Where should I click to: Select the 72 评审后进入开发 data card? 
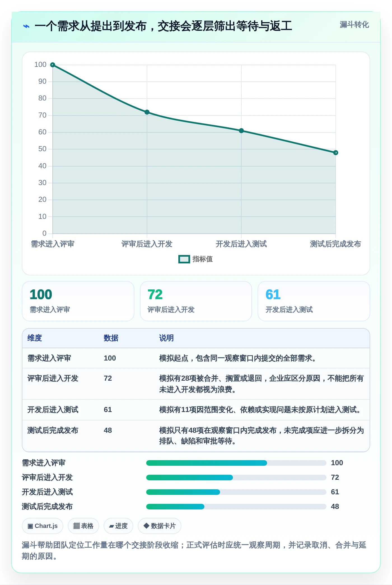(x=196, y=301)
